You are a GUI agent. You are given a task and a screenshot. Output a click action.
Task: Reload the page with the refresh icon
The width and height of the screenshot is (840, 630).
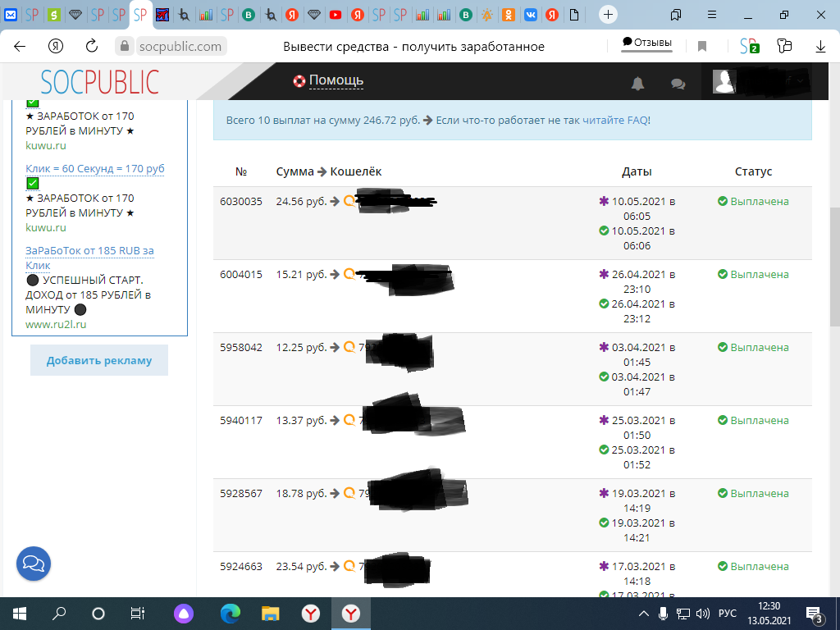coord(92,47)
